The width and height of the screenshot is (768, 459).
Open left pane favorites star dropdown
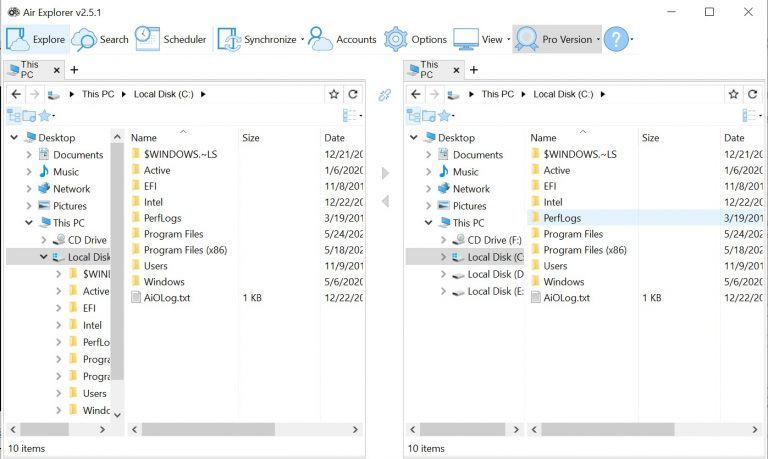47,116
